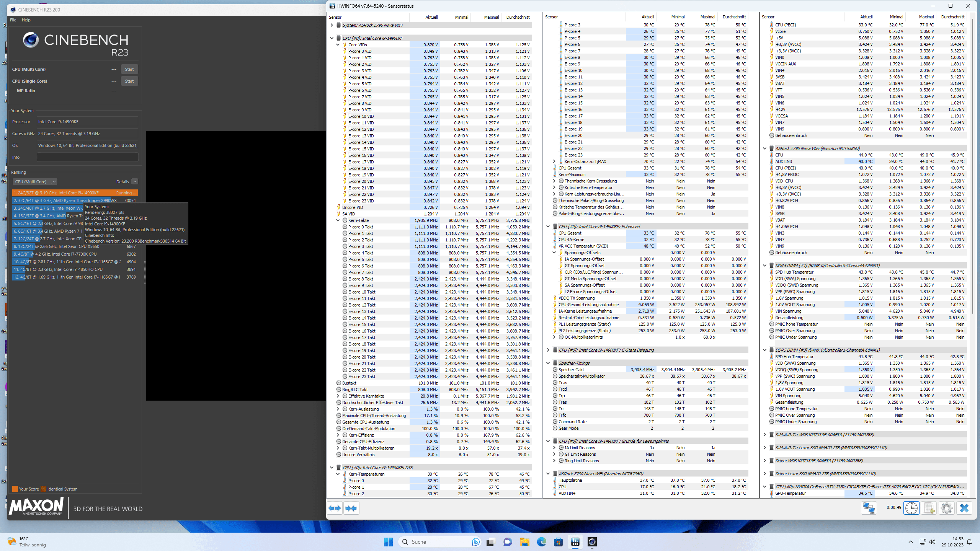Screen dimensions: 980x551
Task: Open HWiNFO sensor settings gear icon
Action: (947, 508)
